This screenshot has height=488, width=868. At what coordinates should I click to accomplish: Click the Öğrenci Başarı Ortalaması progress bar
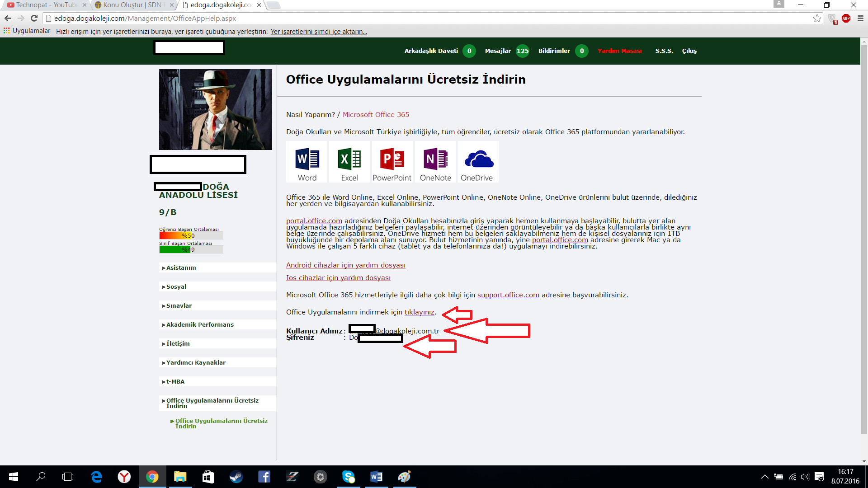[191, 235]
